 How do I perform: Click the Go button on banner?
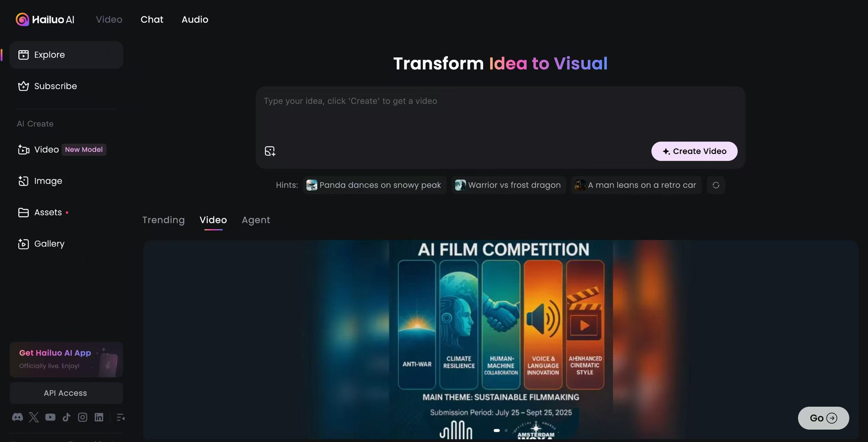(823, 418)
